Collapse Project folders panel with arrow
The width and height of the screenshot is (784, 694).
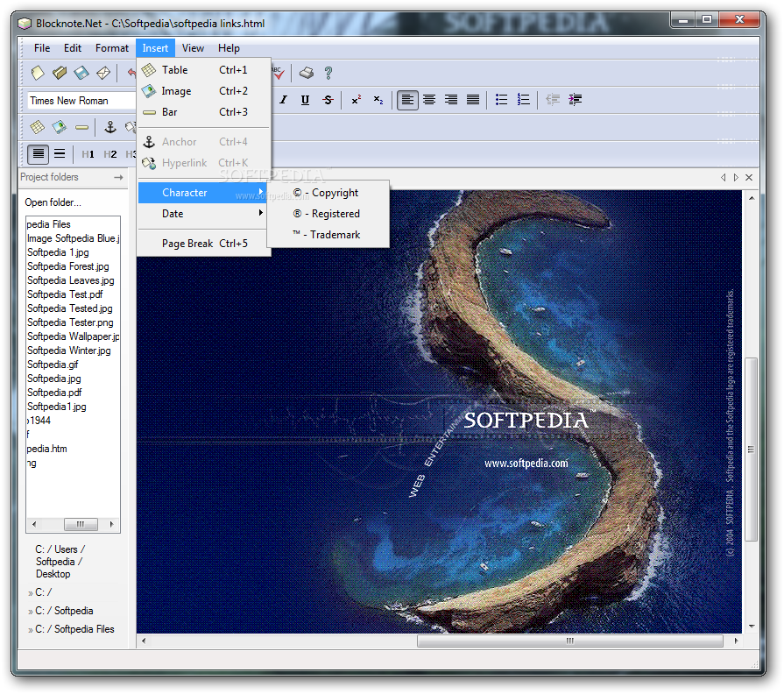[118, 177]
